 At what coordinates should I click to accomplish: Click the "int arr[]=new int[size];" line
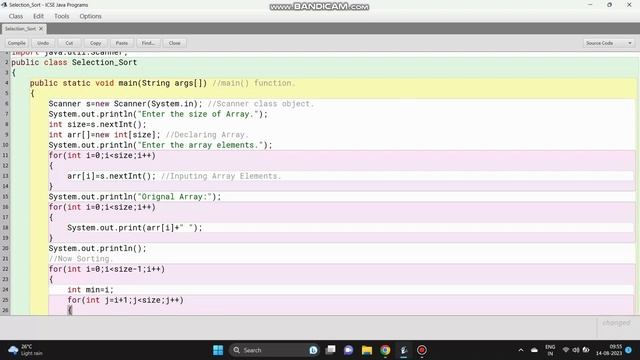click(x=104, y=135)
